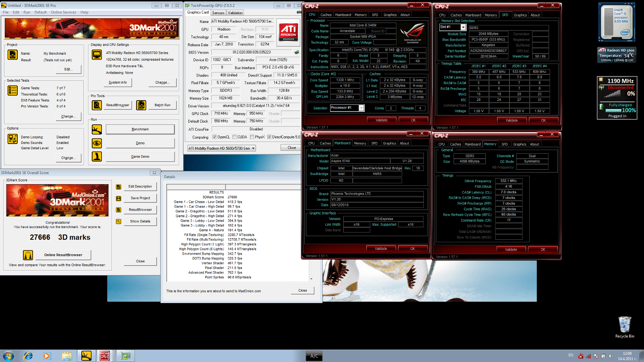
Task: Click the Radeon HD 5600 temperature gadget
Action: pos(616,55)
